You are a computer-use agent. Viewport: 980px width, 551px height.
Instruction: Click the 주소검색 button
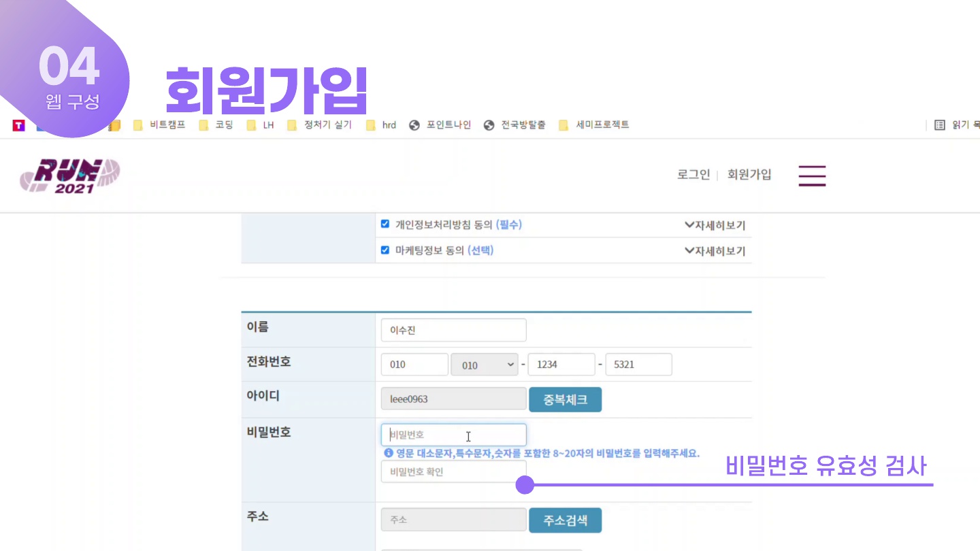click(566, 520)
